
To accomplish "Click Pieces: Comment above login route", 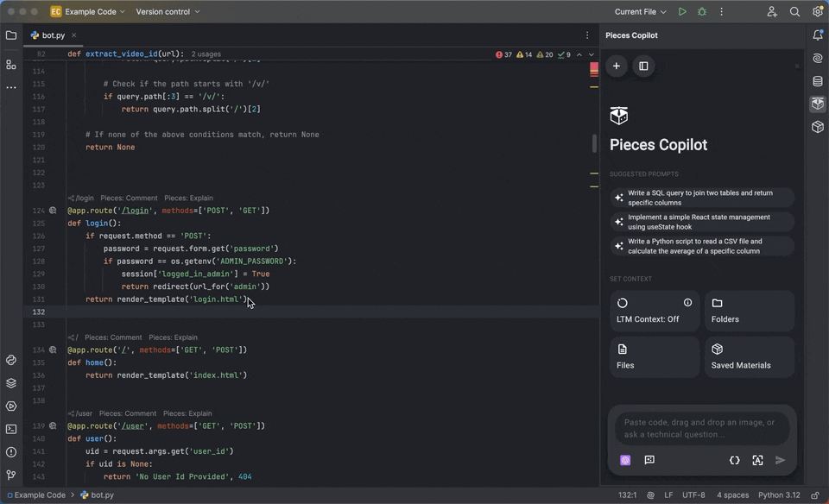I will click(129, 198).
